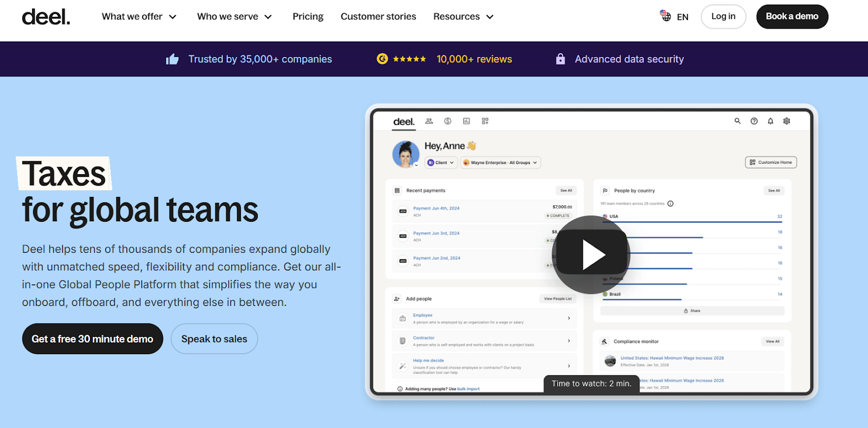The width and height of the screenshot is (868, 428).
Task: Open Payment Jun 3rd, 2024 entry
Action: click(484, 237)
